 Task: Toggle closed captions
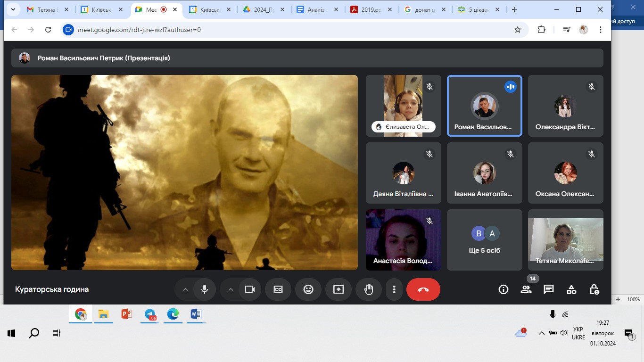point(278,289)
